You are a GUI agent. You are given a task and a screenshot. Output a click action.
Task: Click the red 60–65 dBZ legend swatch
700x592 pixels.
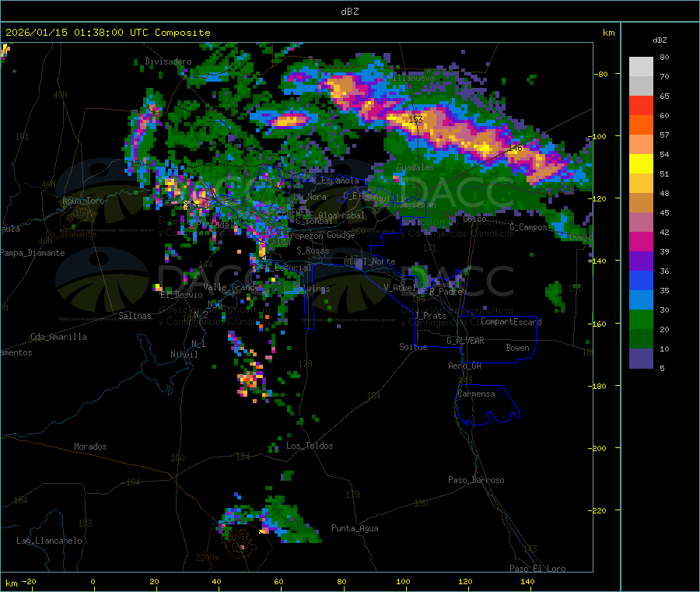pos(641,105)
